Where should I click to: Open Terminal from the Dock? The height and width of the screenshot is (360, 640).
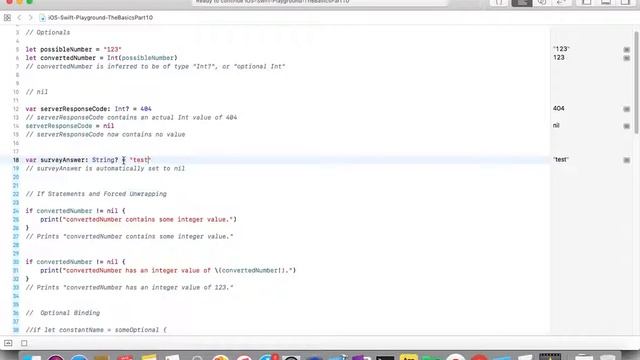pos(385,358)
